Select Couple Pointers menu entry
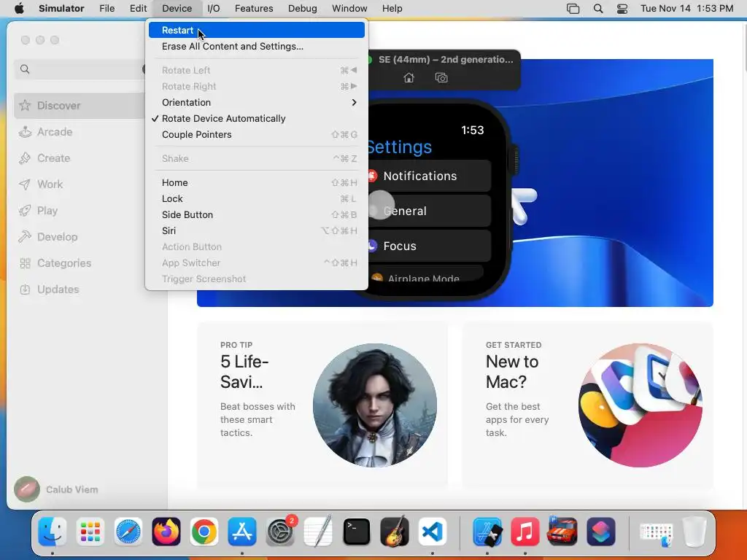Viewport: 747px width, 560px height. click(256, 135)
